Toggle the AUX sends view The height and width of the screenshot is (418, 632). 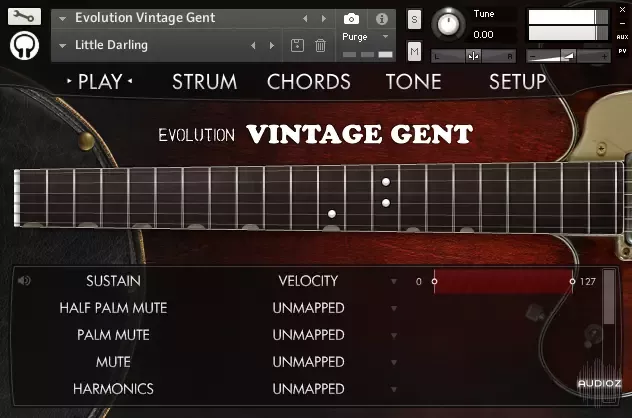[622, 37]
